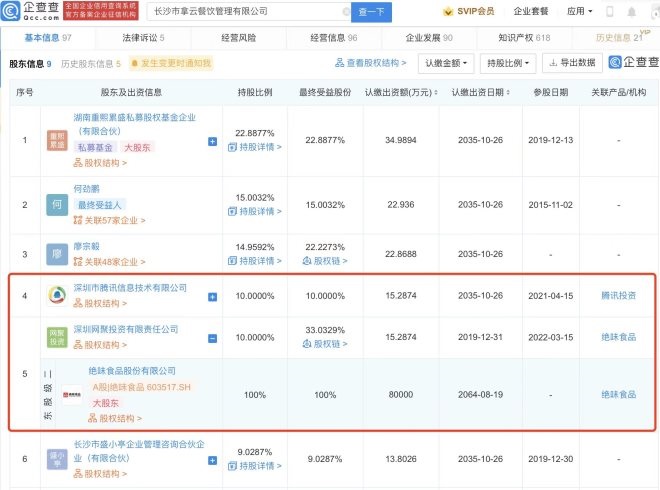The image size is (660, 490).
Task: Switch to the 法律诉讼 tab
Action: click(x=146, y=37)
